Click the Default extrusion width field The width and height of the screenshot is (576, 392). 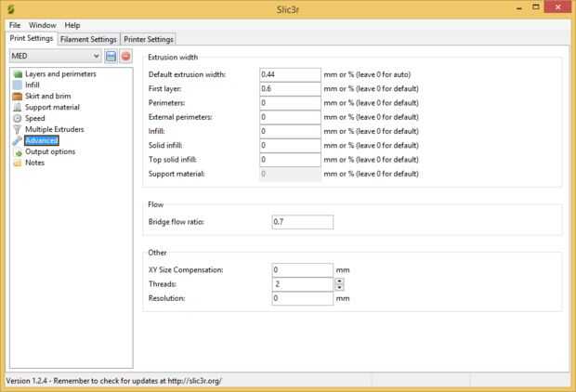[x=290, y=74]
